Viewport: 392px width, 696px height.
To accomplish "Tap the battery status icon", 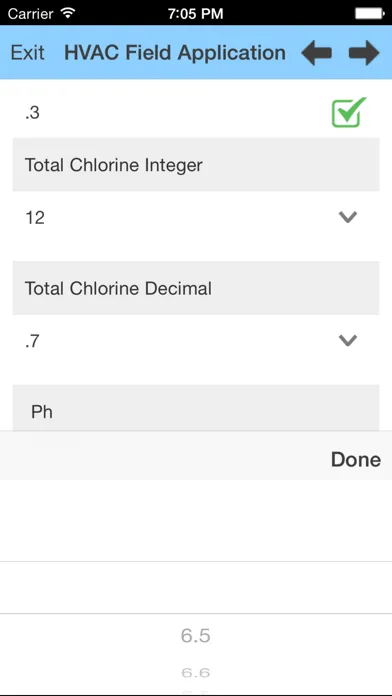I will [370, 14].
